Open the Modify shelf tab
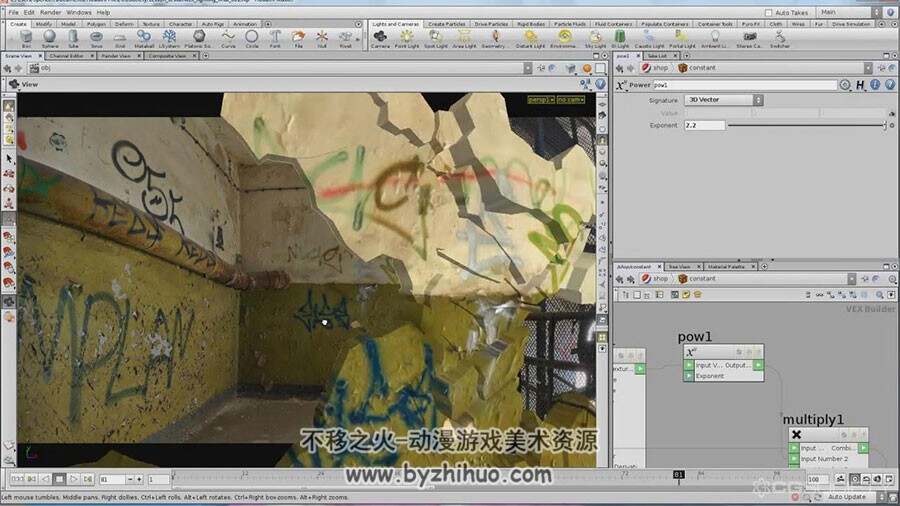The width and height of the screenshot is (900, 506). click(44, 24)
